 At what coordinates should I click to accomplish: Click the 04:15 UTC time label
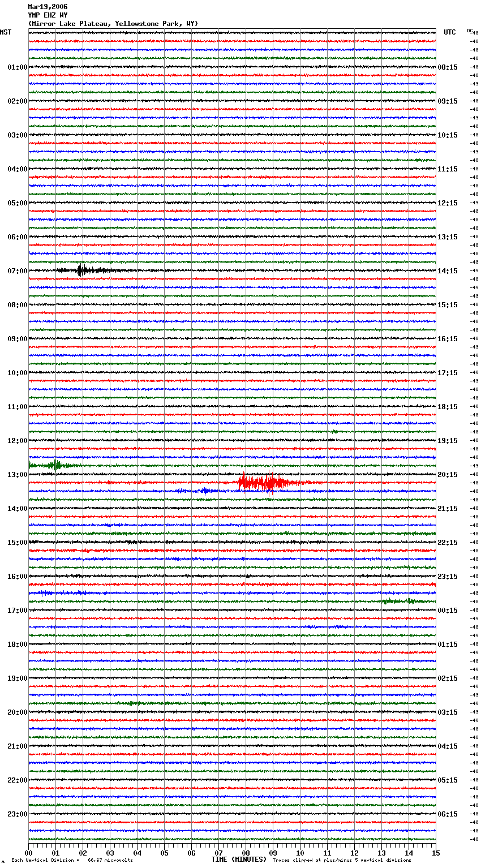pos(448,746)
